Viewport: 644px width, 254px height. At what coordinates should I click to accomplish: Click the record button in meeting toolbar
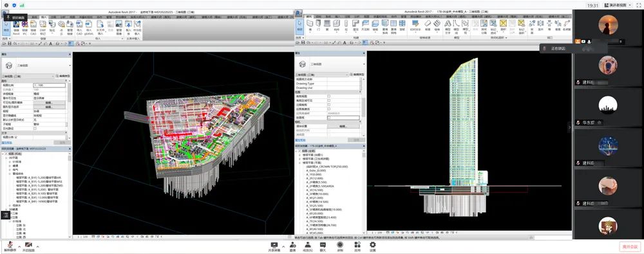pyautogui.click(x=340, y=246)
